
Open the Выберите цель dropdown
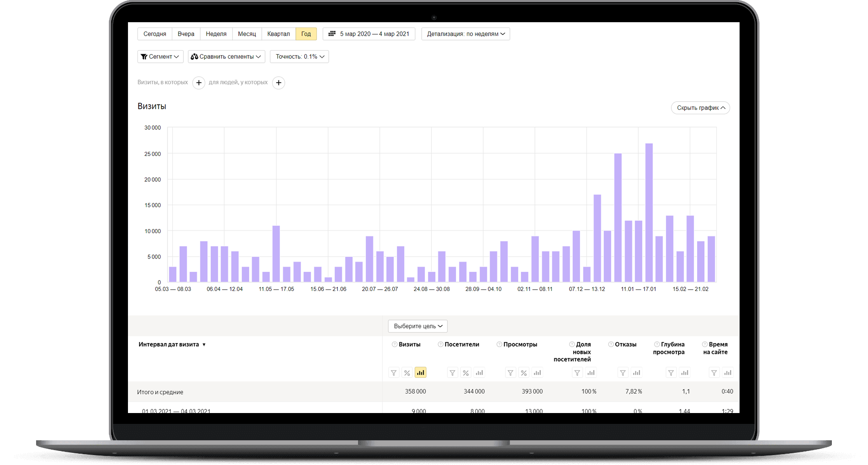click(x=418, y=326)
